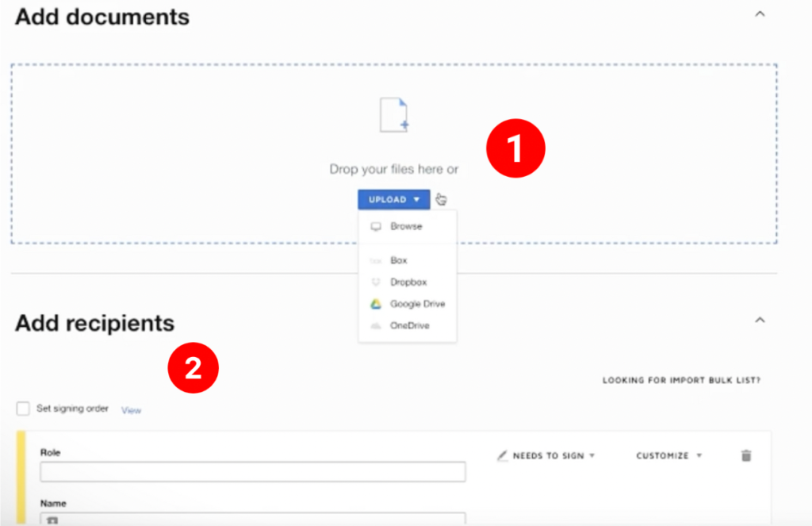
Task: Collapse the Add documents section chevron
Action: [x=760, y=14]
